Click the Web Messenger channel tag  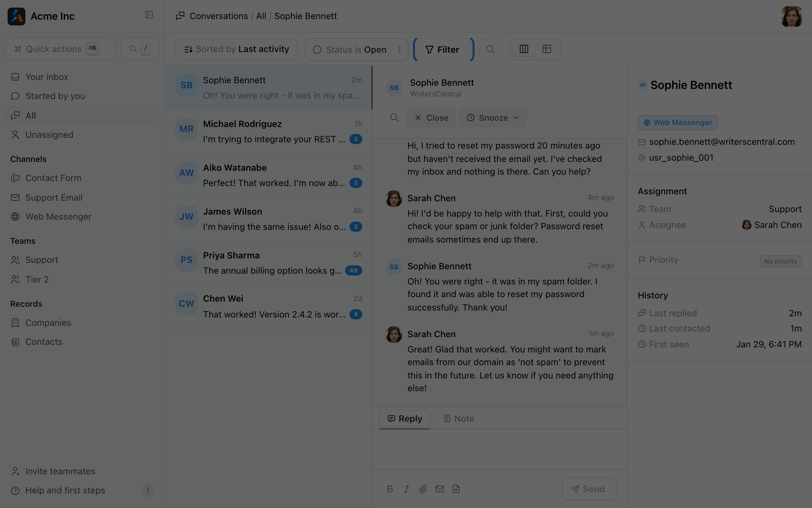[678, 123]
